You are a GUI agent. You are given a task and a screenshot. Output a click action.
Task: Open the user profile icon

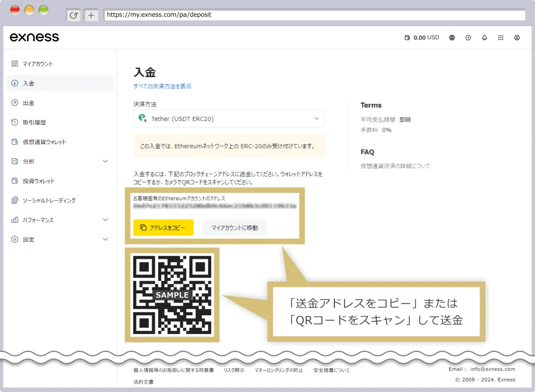tap(517, 38)
